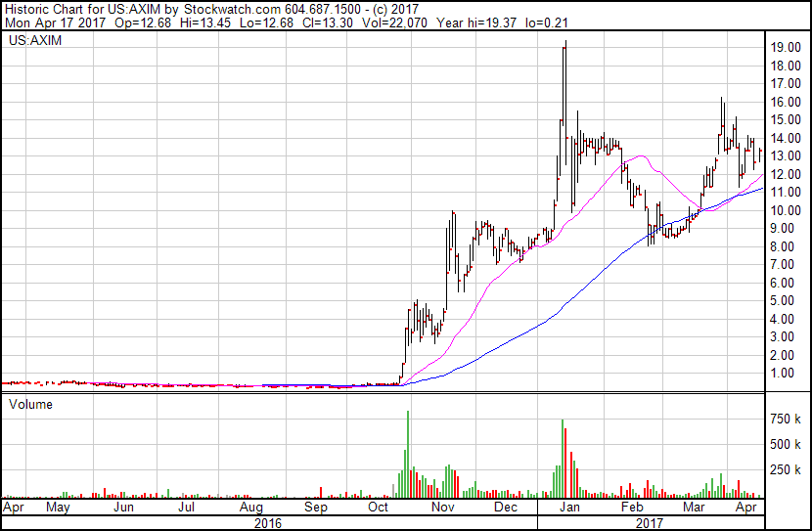Click the Volume panel label
Screen dimensions: 812x531
[x=31, y=404]
